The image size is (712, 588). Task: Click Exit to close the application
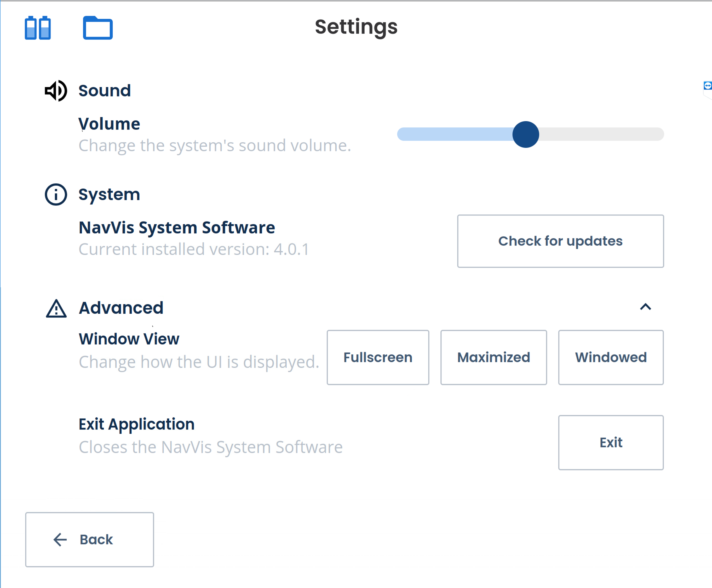coord(611,442)
